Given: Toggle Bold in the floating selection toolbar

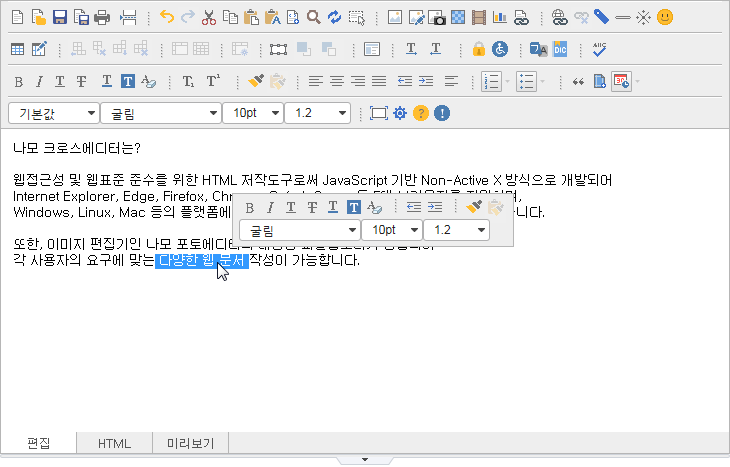Looking at the screenshot, I should [x=250, y=208].
